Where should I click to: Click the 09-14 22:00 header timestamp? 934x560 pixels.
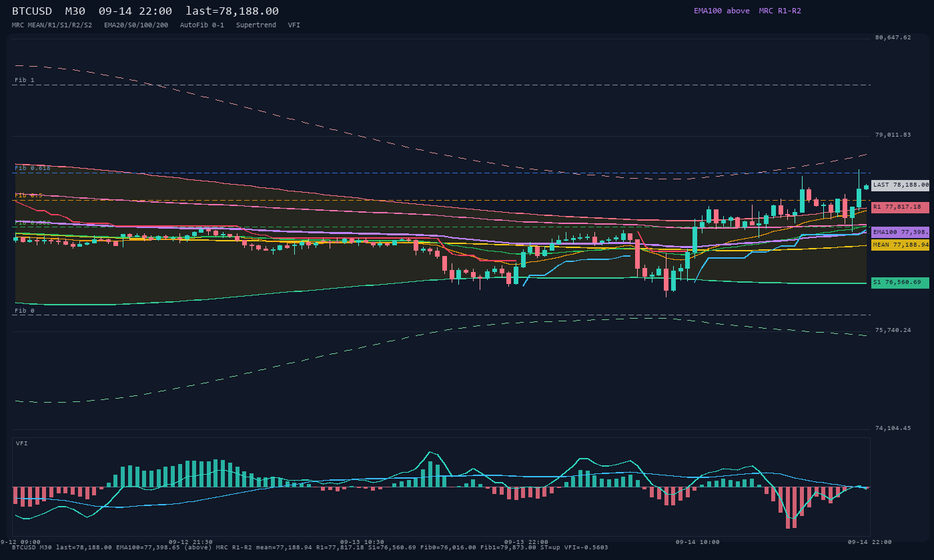click(135, 11)
